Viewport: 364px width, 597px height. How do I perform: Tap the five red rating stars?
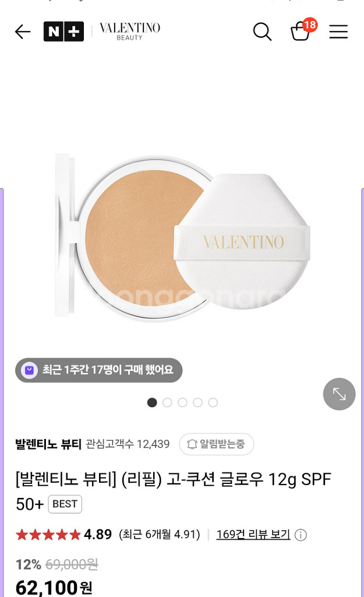[48, 535]
